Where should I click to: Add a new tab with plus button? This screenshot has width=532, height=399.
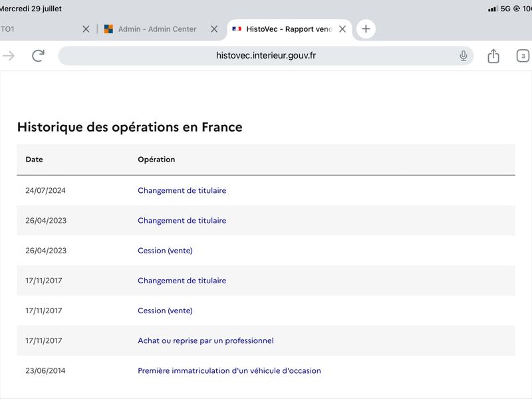click(x=366, y=29)
